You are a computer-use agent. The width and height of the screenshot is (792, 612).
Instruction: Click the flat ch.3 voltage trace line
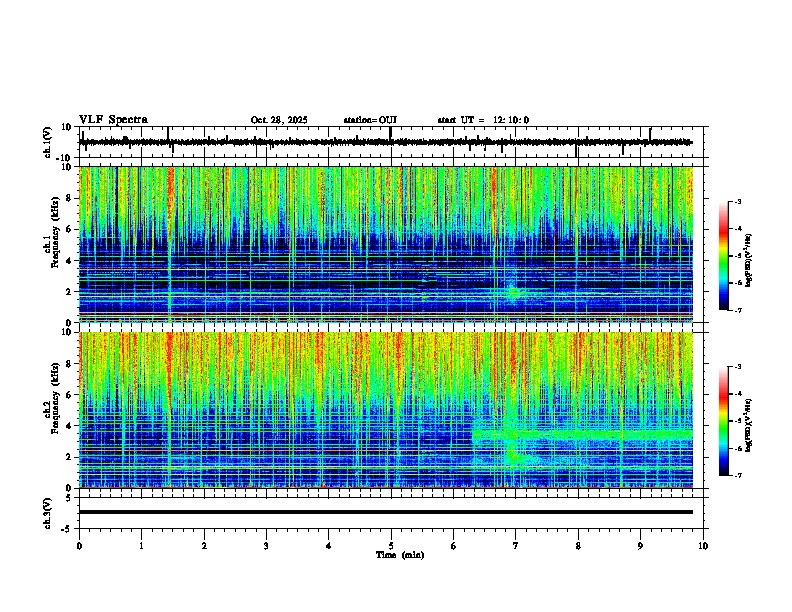tap(386, 512)
